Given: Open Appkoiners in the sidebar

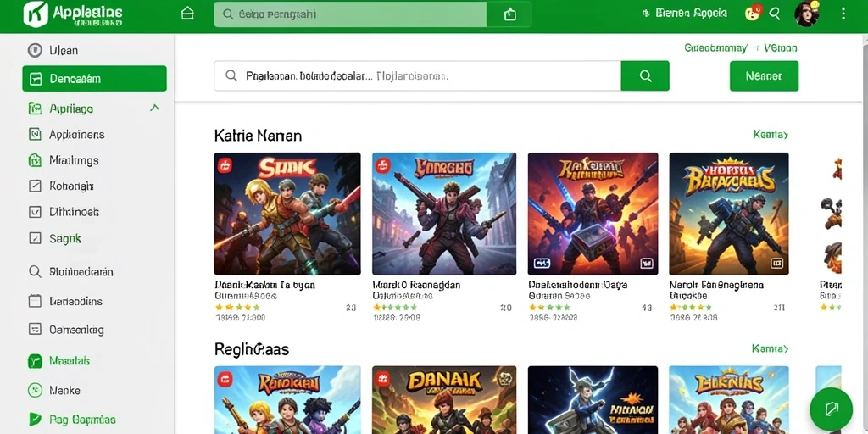Looking at the screenshot, I should [76, 135].
